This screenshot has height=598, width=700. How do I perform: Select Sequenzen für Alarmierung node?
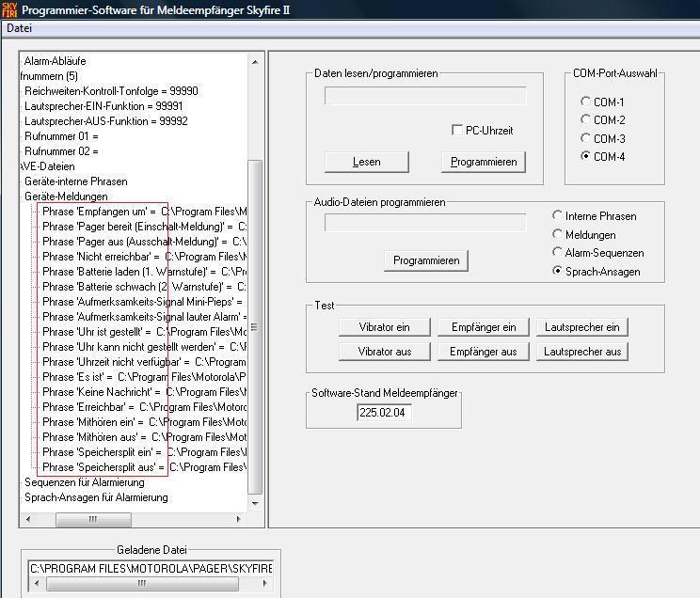[x=85, y=482]
